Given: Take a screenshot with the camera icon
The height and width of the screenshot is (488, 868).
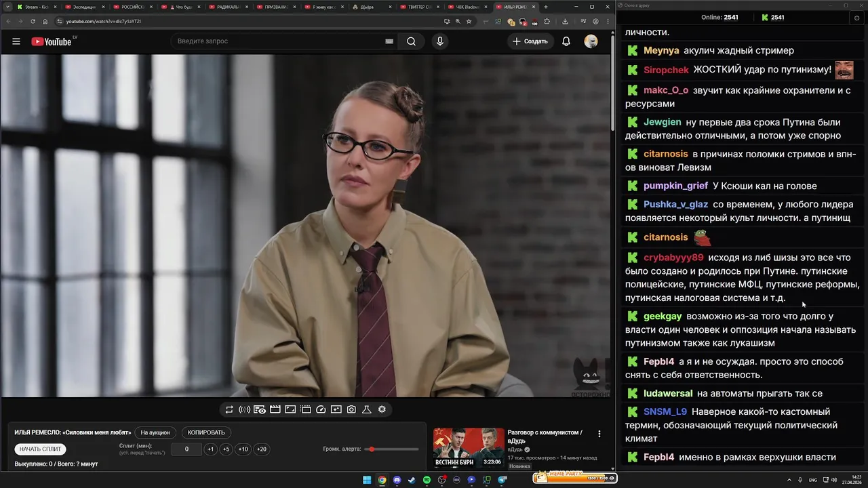Looking at the screenshot, I should click(351, 409).
